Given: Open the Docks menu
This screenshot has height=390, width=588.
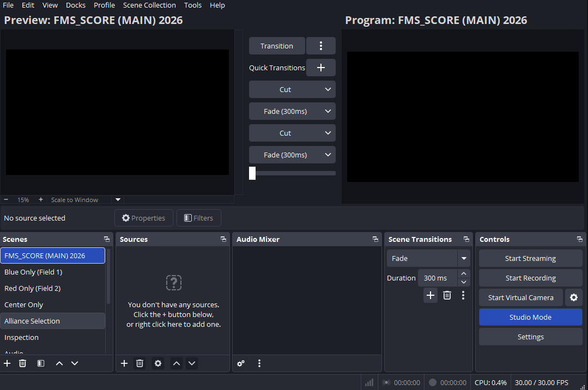Looking at the screenshot, I should (x=75, y=5).
